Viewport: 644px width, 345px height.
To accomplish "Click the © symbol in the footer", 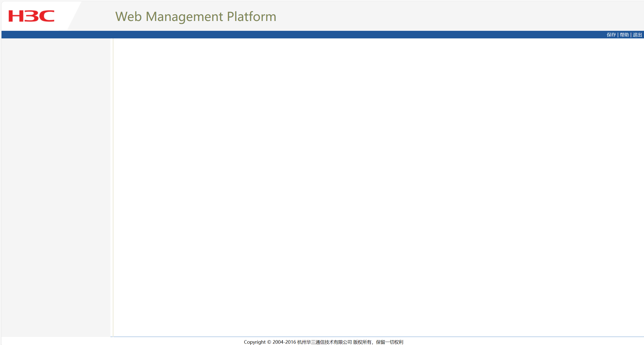I will [269, 342].
